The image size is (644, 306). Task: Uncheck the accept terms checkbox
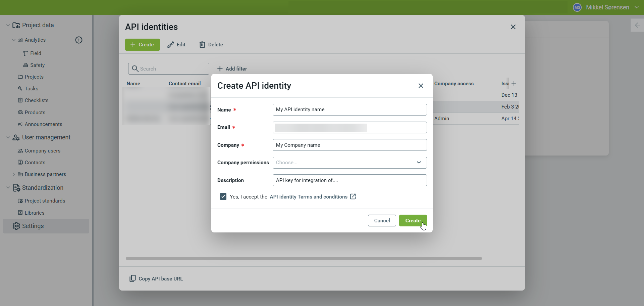pos(223,196)
